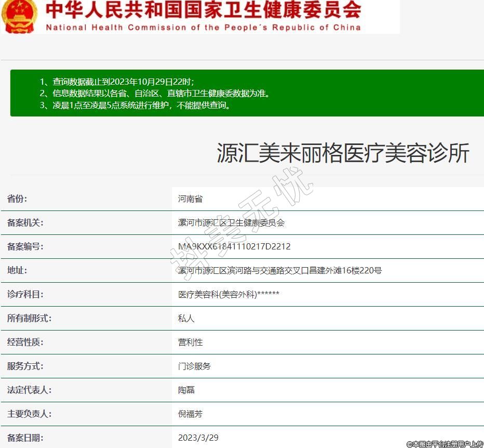This screenshot has width=484, height=448.
Task: Click the 营利性 business nature value
Action: coord(190,342)
